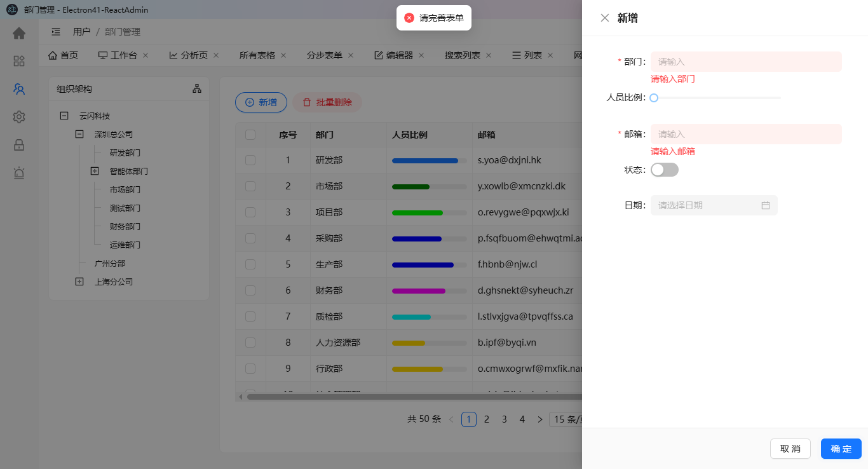Image resolution: width=868 pixels, height=469 pixels.
Task: Open the alarm light sidebar icon
Action: 19,173
